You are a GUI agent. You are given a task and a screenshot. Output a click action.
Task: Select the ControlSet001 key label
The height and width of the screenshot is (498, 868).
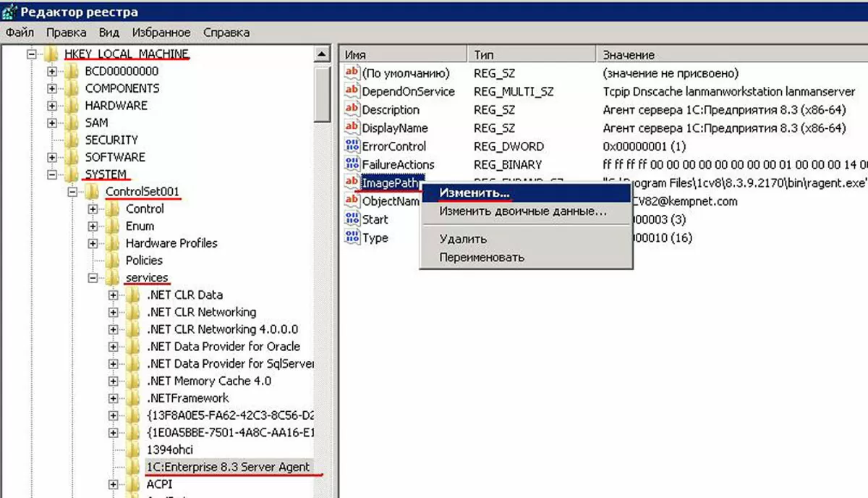click(142, 192)
